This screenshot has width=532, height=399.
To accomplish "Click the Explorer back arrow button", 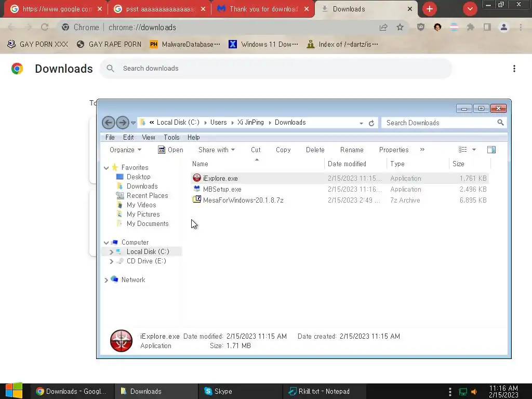I will [x=109, y=123].
